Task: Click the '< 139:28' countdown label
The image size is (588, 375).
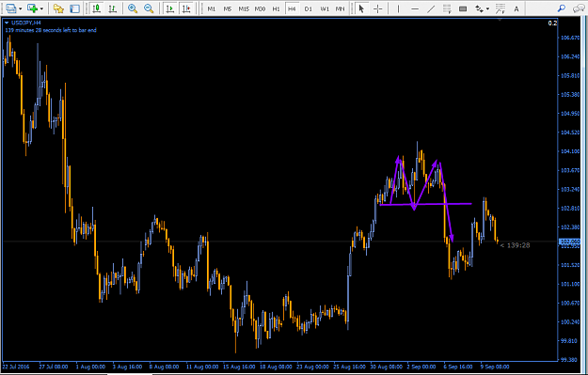Action: coord(515,245)
